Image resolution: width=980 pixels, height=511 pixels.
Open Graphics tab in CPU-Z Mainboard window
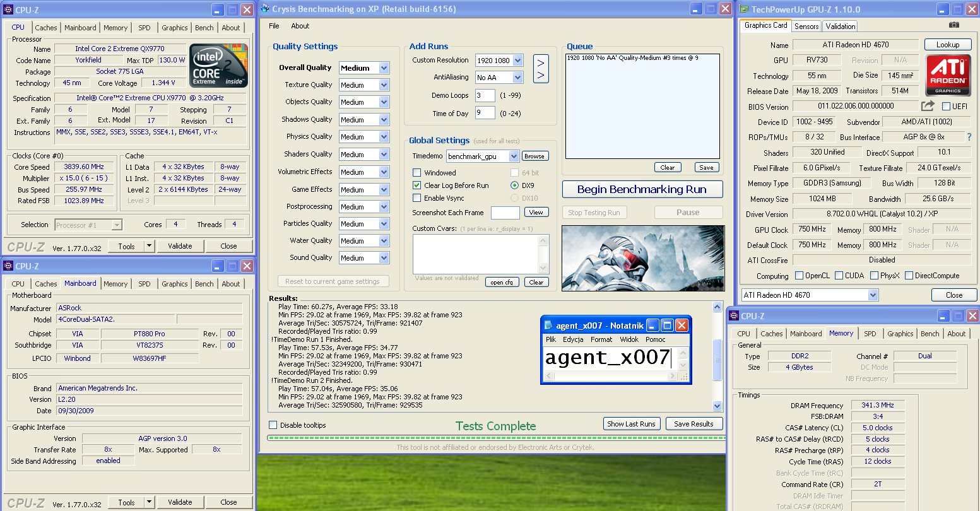pyautogui.click(x=175, y=284)
